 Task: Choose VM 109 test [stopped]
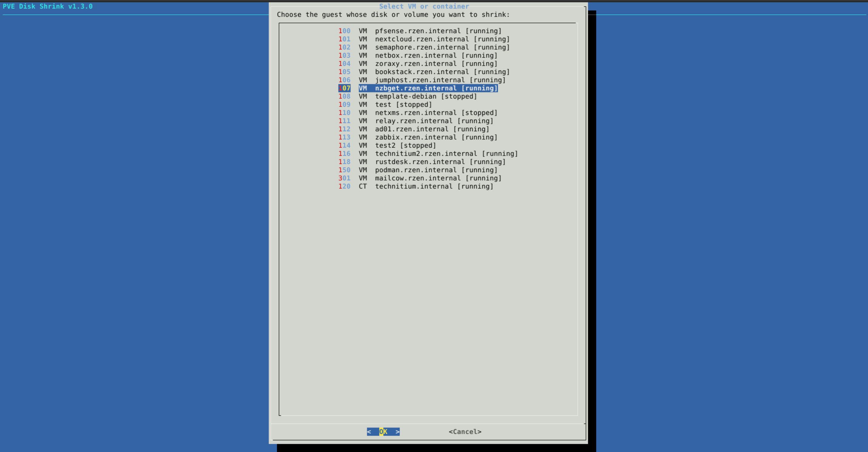coord(385,105)
